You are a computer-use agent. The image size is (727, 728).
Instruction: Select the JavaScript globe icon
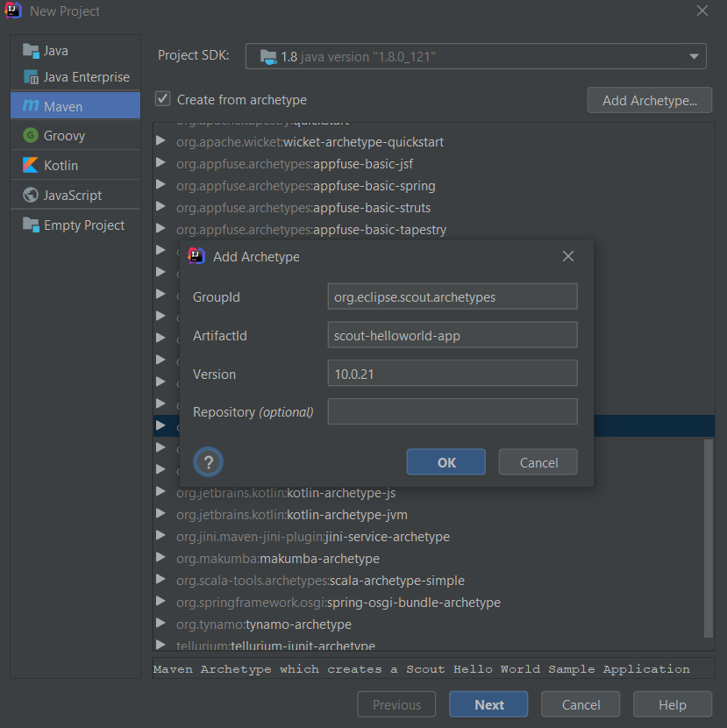pyautogui.click(x=31, y=195)
